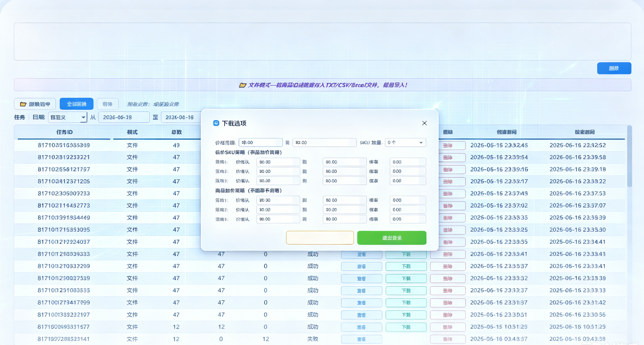Screen dimensions: 644x345
Task: Click the price range minimum input
Action: pos(261,142)
